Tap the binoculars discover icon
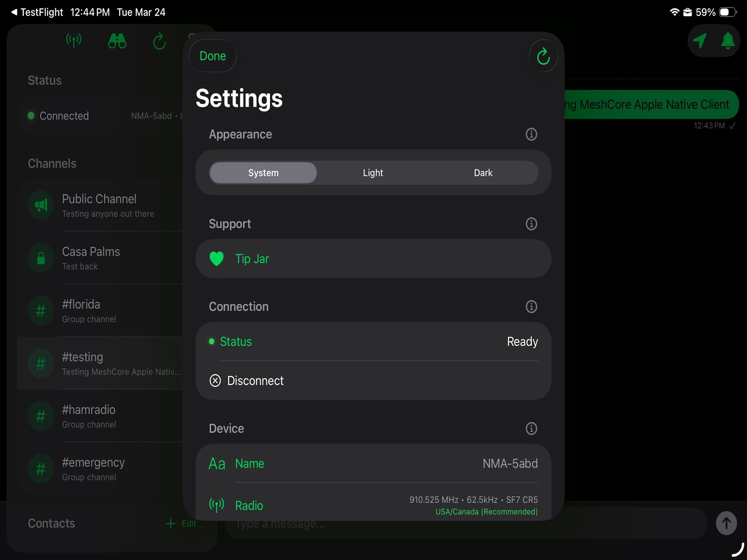The width and height of the screenshot is (747, 560). tap(117, 41)
